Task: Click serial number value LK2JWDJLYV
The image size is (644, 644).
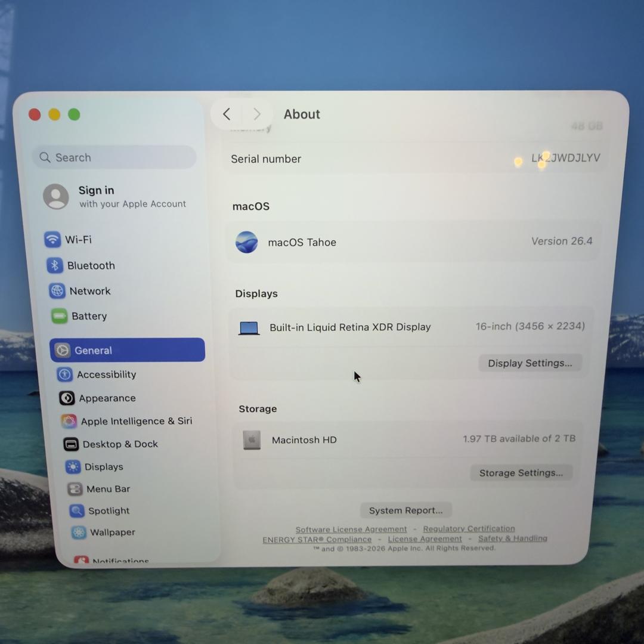Action: click(x=565, y=157)
